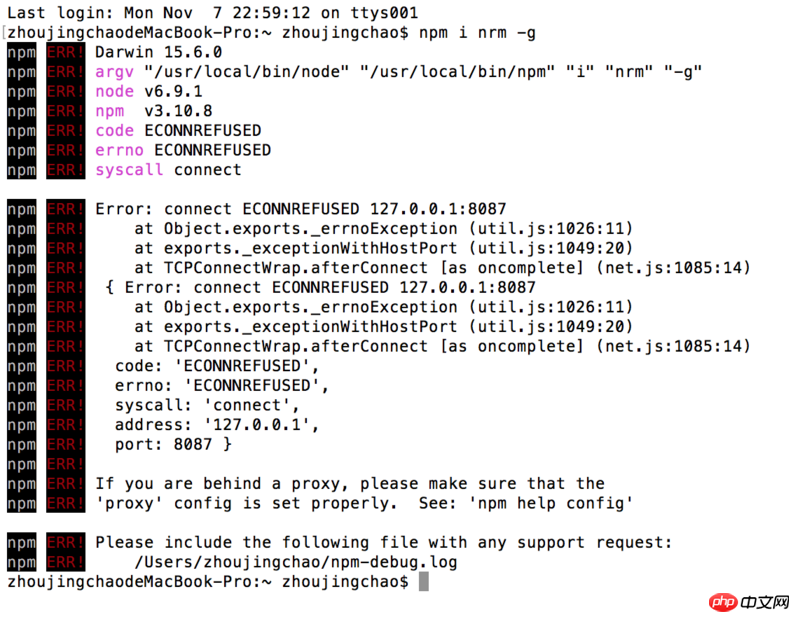The image size is (800, 622).
Task: Click 'If you are behind a proxy' message
Action: 350,483
